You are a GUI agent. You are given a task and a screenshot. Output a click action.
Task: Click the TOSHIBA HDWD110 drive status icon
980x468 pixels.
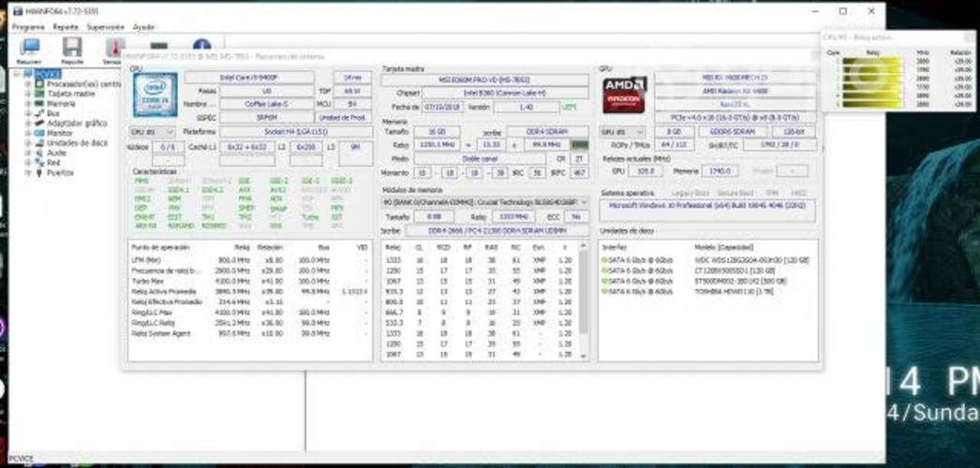click(x=604, y=291)
